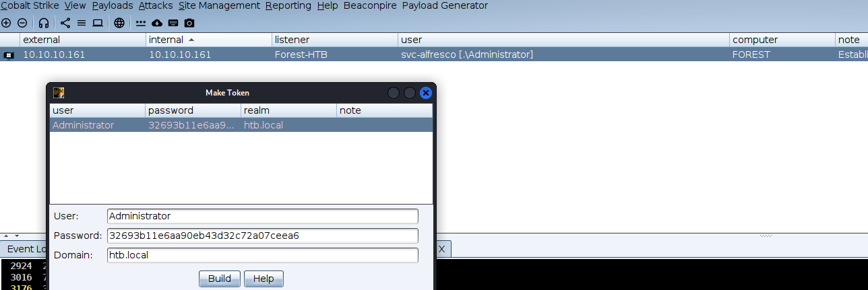Image resolution: width=868 pixels, height=290 pixels.
Task: View keystrokes using the keyboard icon
Action: coord(173,23)
